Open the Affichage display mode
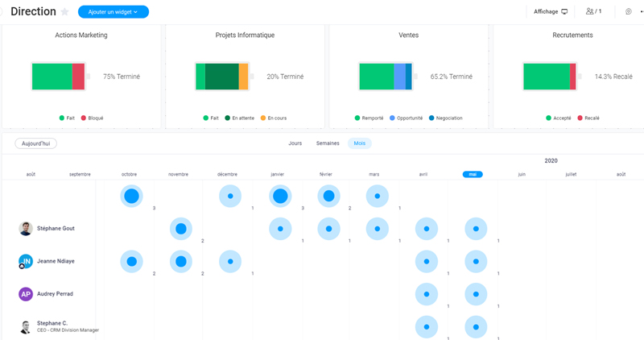 551,11
